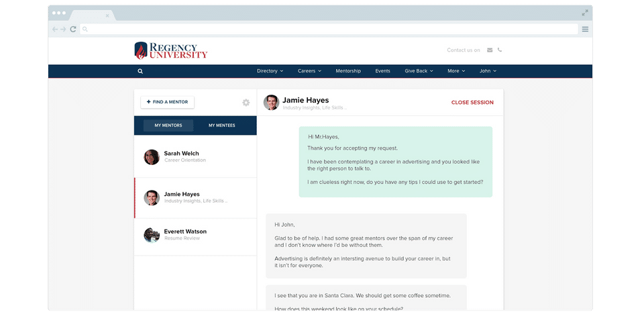Open the site search magnifier icon
The width and height of the screenshot is (644, 318).
pos(140,71)
